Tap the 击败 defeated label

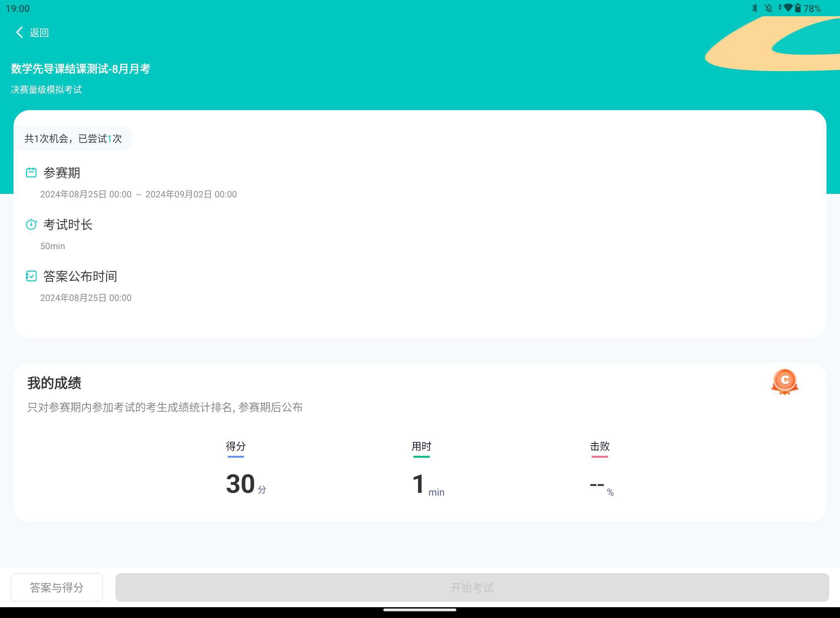click(600, 447)
